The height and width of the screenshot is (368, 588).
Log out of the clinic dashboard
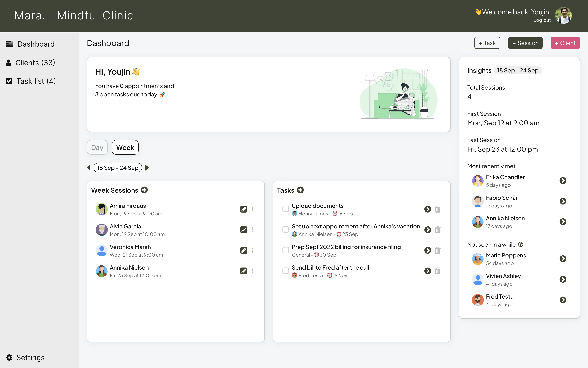(x=542, y=20)
